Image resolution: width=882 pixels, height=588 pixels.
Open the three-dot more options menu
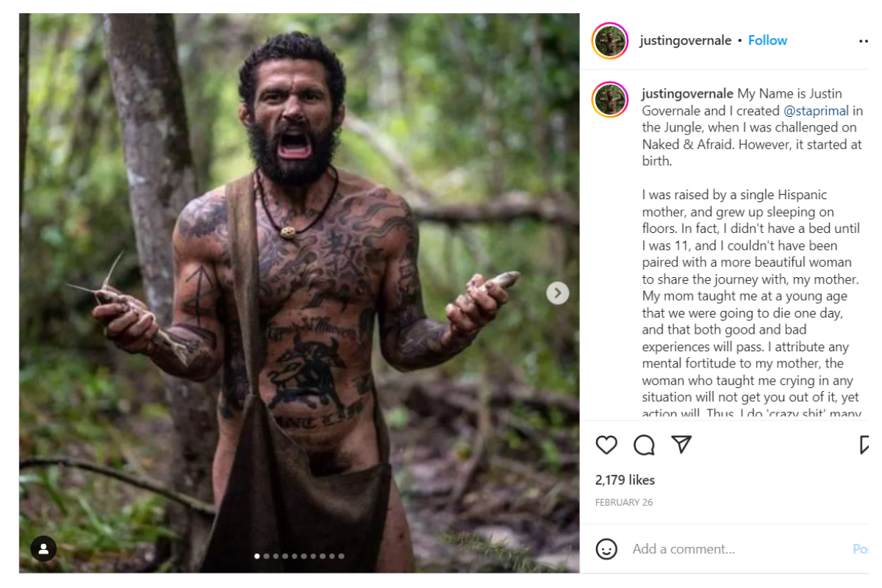pos(864,41)
